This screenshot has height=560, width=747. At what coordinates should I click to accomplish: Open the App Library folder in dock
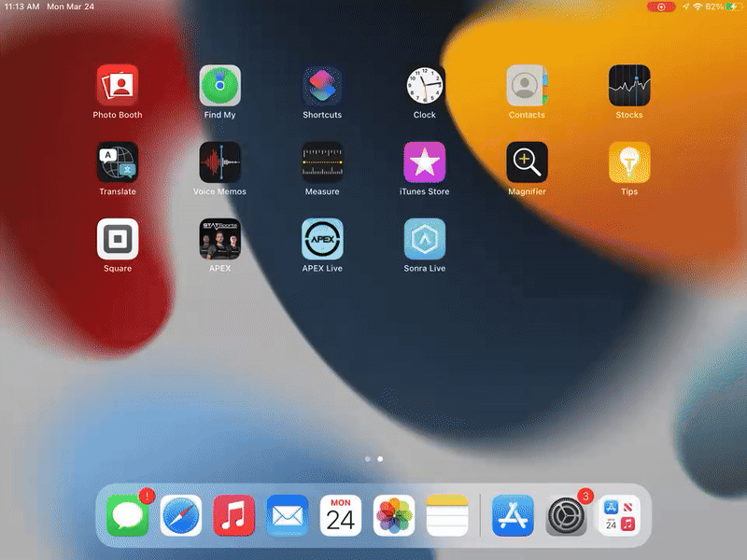coord(619,515)
